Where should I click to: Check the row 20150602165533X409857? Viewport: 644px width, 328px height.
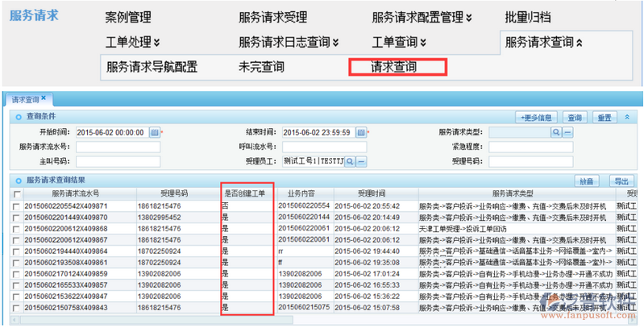click(x=16, y=285)
